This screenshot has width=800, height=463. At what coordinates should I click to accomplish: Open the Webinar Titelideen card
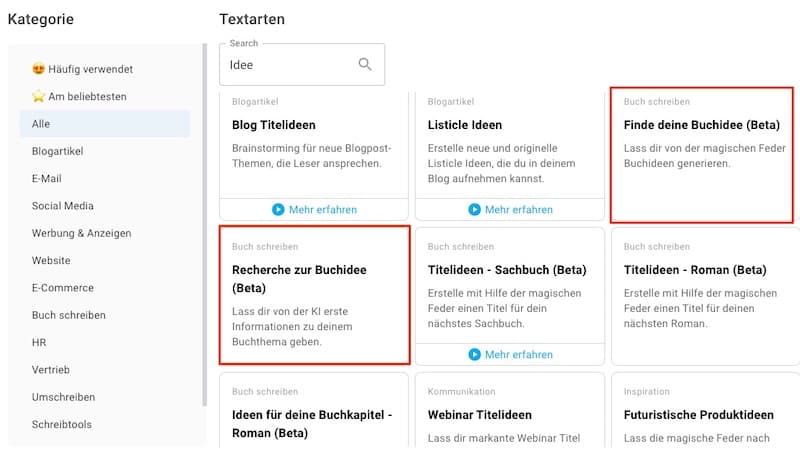coord(509,415)
